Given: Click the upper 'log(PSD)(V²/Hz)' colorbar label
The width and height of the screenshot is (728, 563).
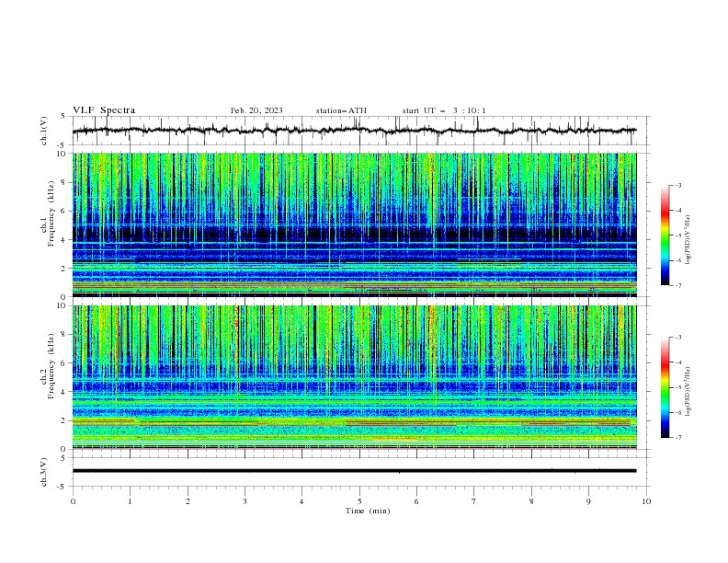Looking at the screenshot, I should tap(688, 240).
